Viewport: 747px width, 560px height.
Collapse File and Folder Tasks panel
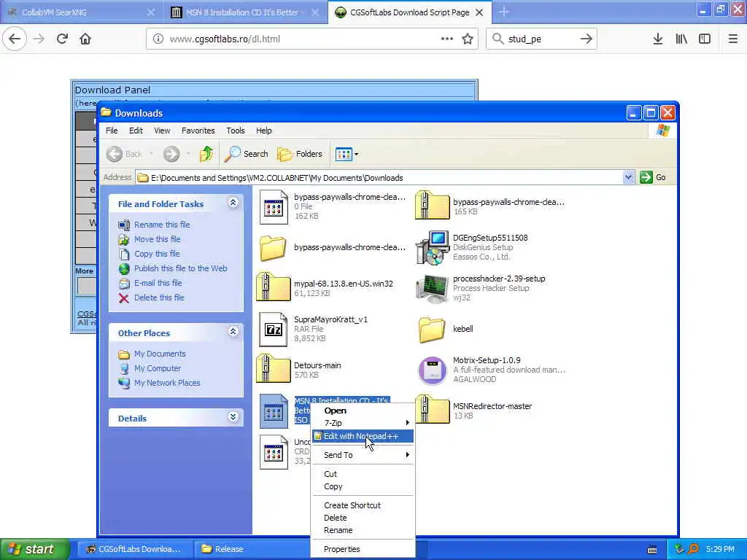tap(233, 203)
